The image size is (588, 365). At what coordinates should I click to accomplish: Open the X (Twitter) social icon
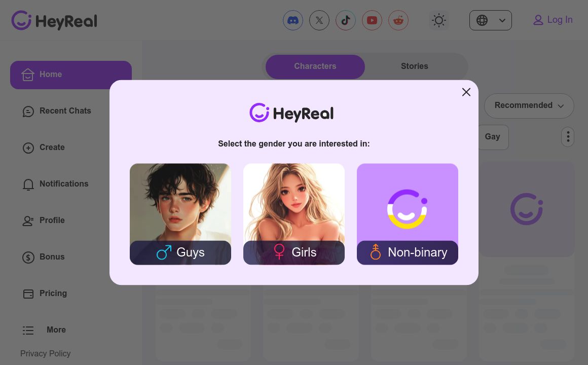[x=319, y=20]
